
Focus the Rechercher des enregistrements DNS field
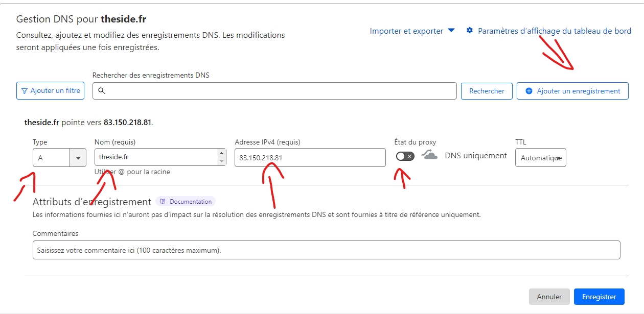coord(276,91)
